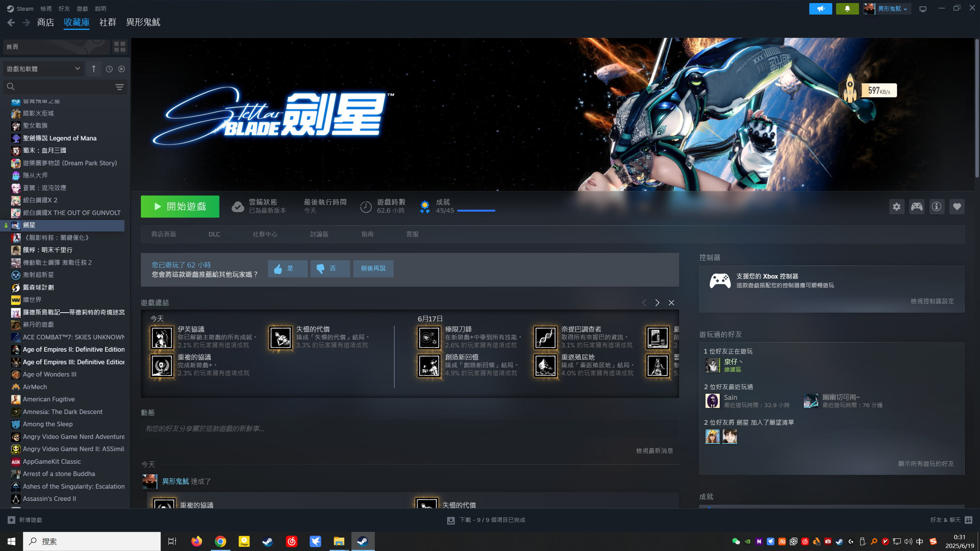
Task: Click the sort up-arrow icon in sidebar
Action: pyautogui.click(x=94, y=69)
